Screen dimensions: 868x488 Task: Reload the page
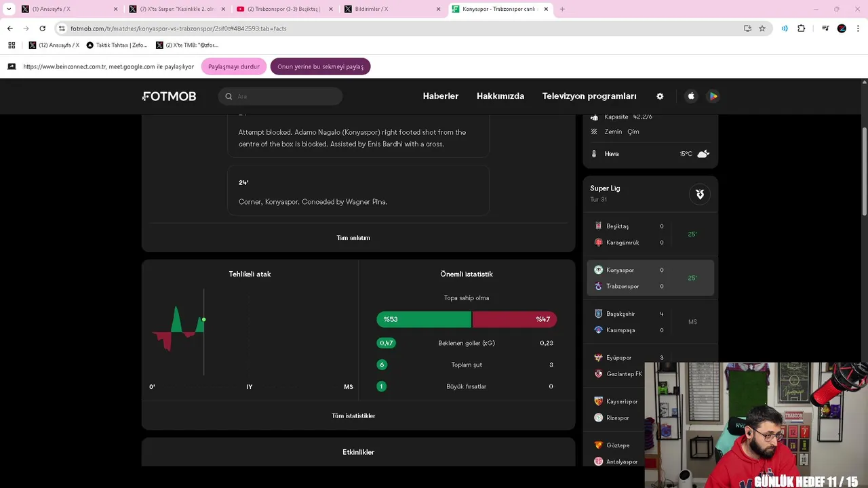pyautogui.click(x=42, y=28)
